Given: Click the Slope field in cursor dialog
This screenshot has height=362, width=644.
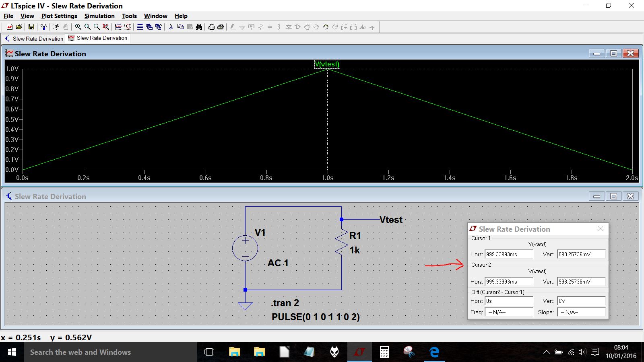Looking at the screenshot, I should [x=581, y=312].
